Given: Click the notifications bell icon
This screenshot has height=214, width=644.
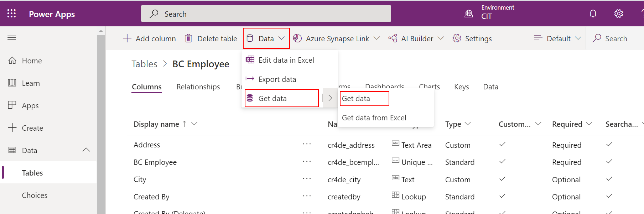Looking at the screenshot, I should tap(593, 14).
